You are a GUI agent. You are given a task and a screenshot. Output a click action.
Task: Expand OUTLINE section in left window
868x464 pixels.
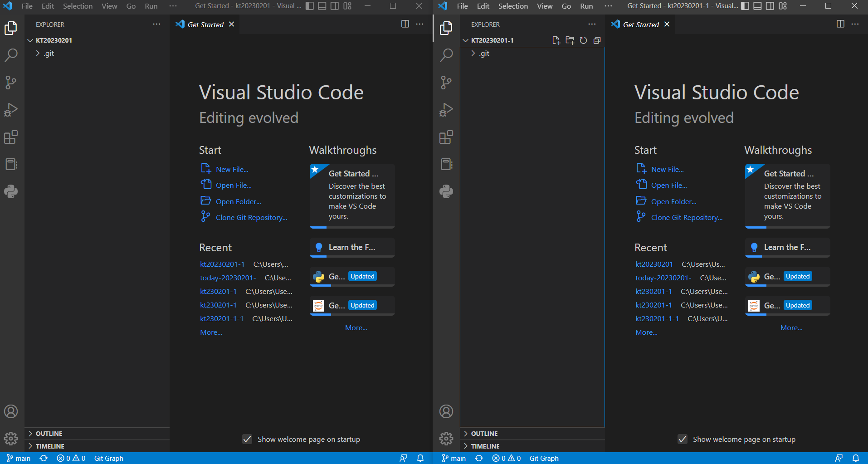point(97,434)
